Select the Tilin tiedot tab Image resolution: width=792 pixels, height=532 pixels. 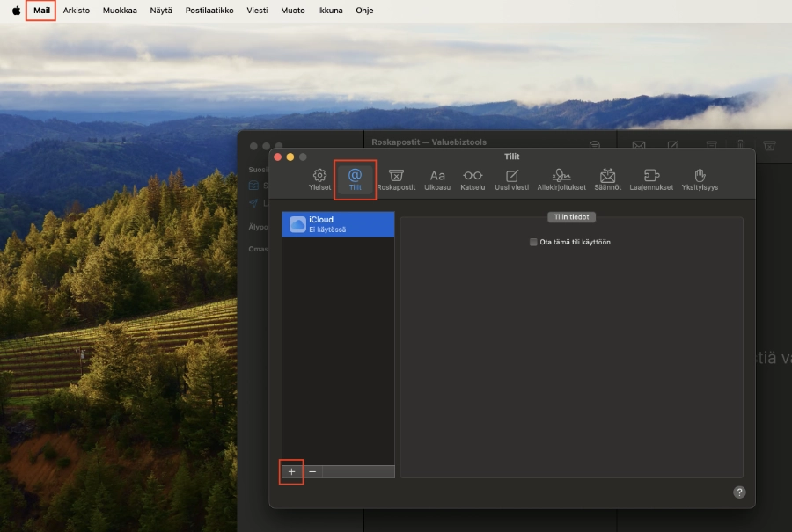(571, 217)
